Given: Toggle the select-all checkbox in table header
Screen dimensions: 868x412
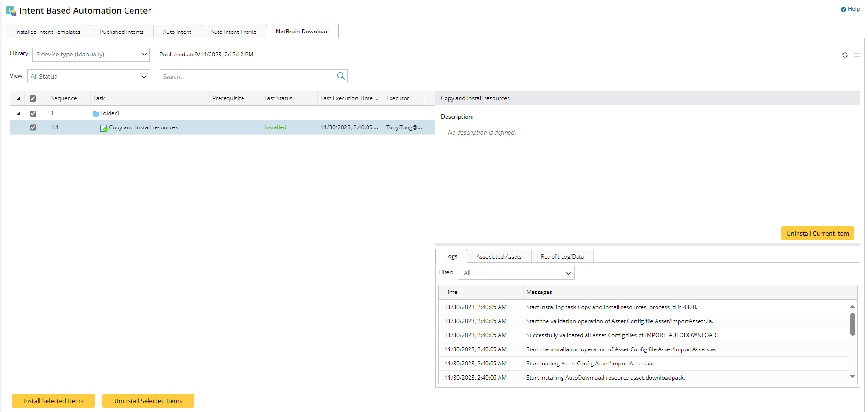Looking at the screenshot, I should [x=33, y=99].
